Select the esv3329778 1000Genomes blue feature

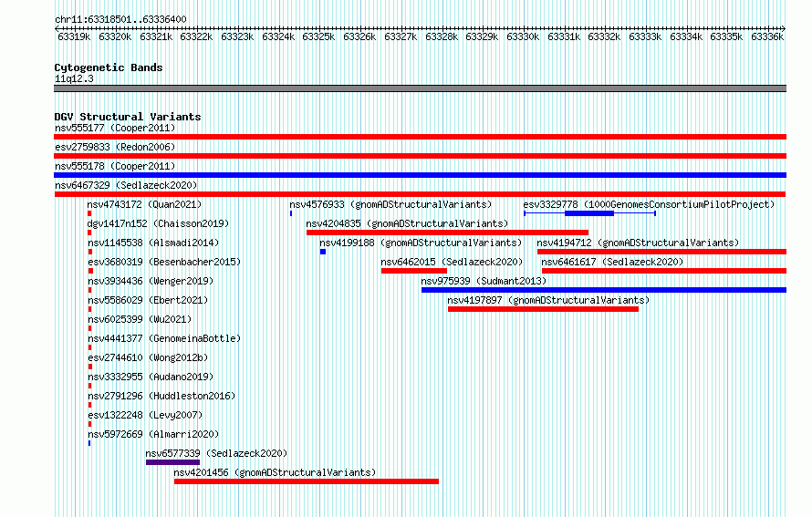(x=589, y=213)
